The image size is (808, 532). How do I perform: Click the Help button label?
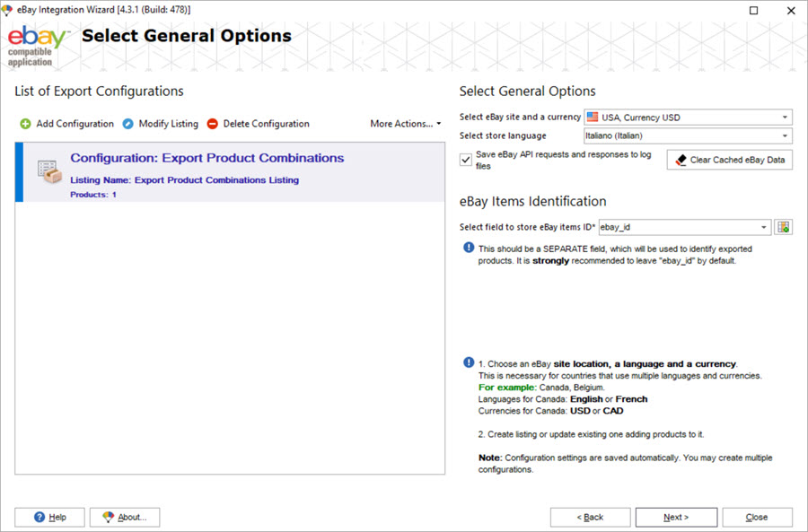[x=57, y=517]
